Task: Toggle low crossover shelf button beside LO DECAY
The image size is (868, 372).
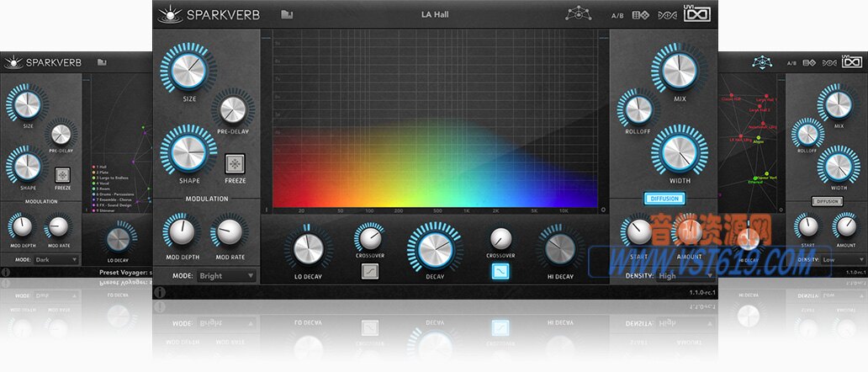Action: [370, 271]
